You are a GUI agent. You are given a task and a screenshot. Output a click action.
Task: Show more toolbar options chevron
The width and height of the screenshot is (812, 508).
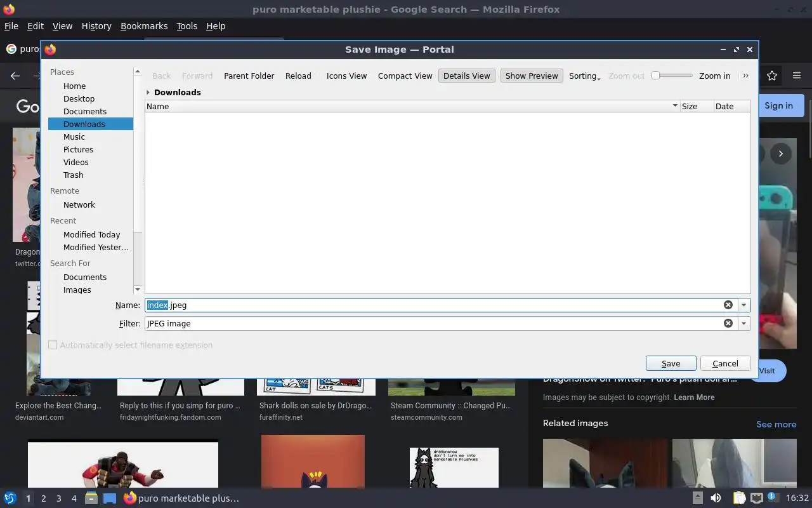745,76
